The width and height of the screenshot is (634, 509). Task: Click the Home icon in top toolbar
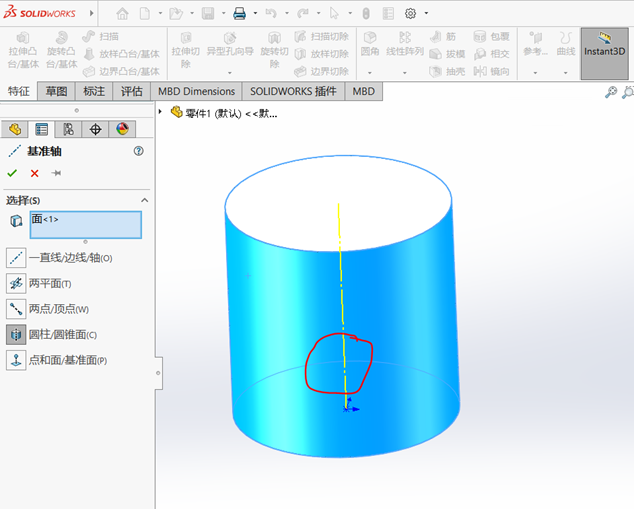pos(122,14)
